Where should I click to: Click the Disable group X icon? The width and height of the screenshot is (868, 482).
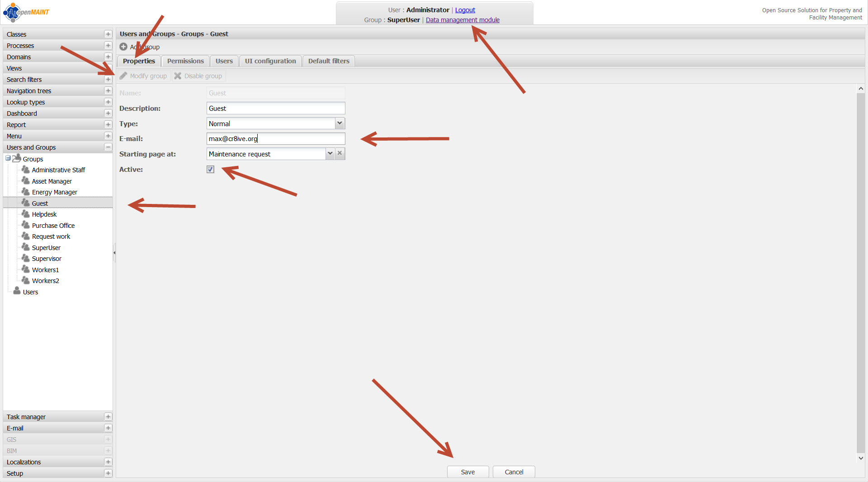click(x=178, y=76)
